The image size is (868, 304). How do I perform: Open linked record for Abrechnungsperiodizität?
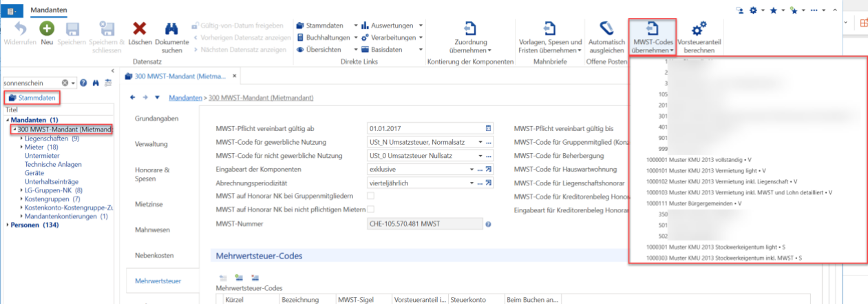click(489, 183)
